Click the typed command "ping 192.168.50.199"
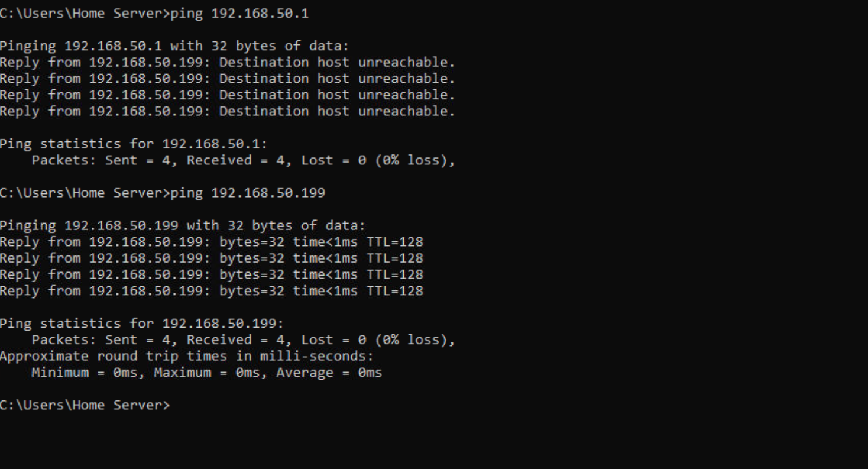Image resolution: width=868 pixels, height=469 pixels. pyautogui.click(x=248, y=193)
